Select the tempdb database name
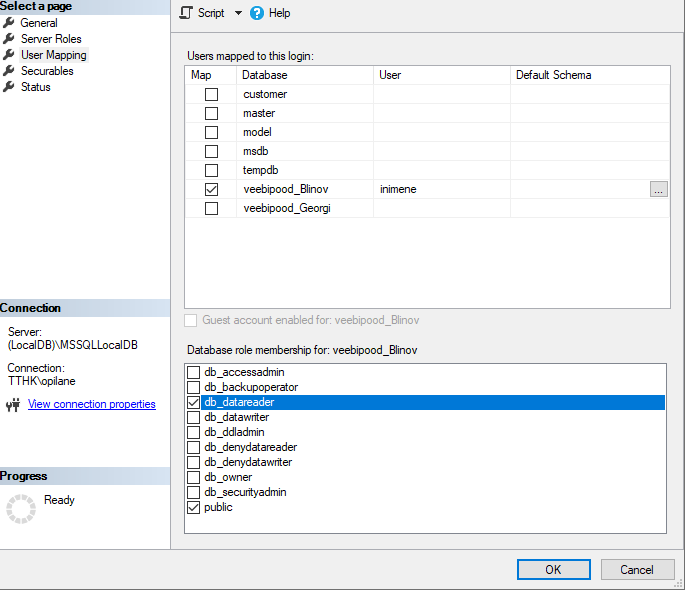The height and width of the screenshot is (590, 685). (260, 170)
